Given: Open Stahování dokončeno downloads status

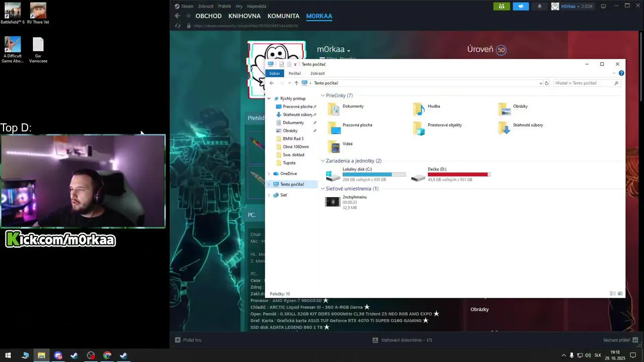Looking at the screenshot, I should click(403, 340).
